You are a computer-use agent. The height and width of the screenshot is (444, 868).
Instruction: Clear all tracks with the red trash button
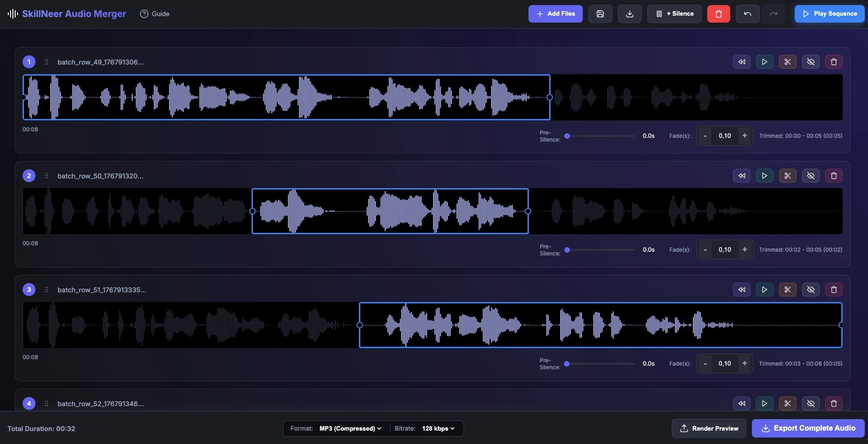tap(718, 14)
